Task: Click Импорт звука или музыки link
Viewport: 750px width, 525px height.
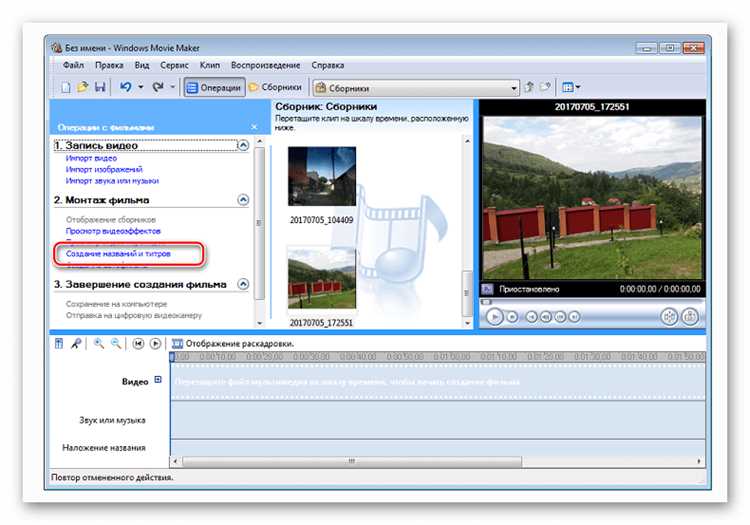Action: click(112, 181)
